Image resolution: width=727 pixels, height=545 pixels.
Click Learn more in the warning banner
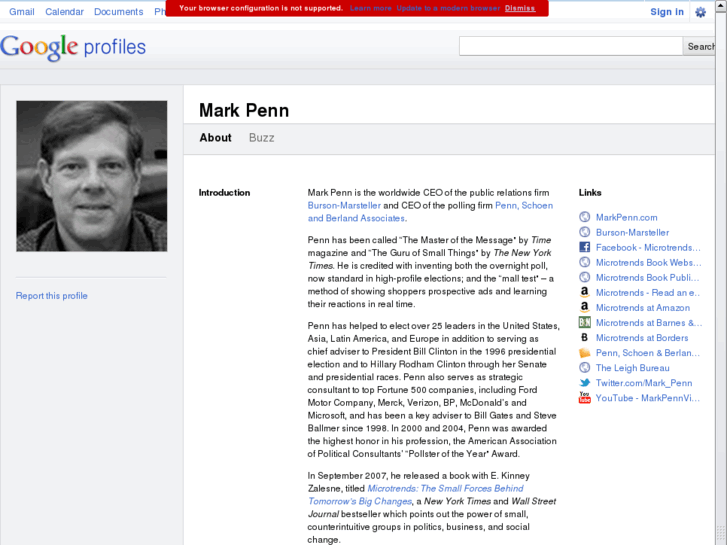click(x=370, y=8)
